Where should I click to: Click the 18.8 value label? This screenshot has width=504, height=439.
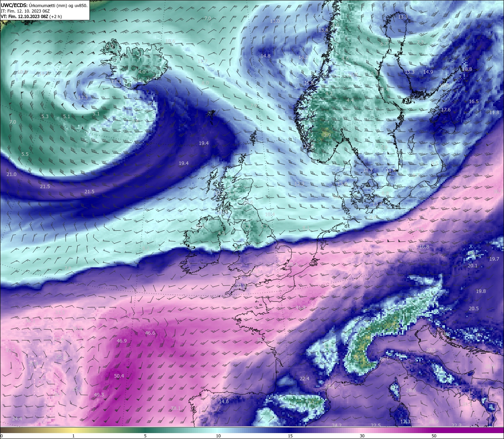467,69
